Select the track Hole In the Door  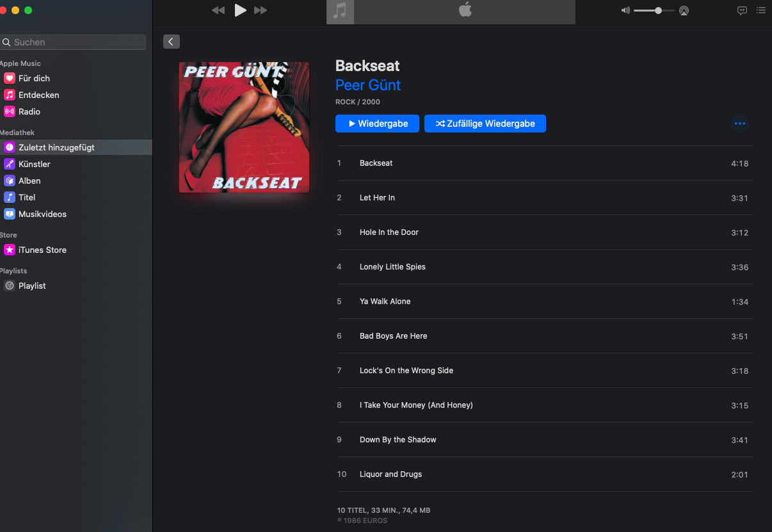[389, 232]
